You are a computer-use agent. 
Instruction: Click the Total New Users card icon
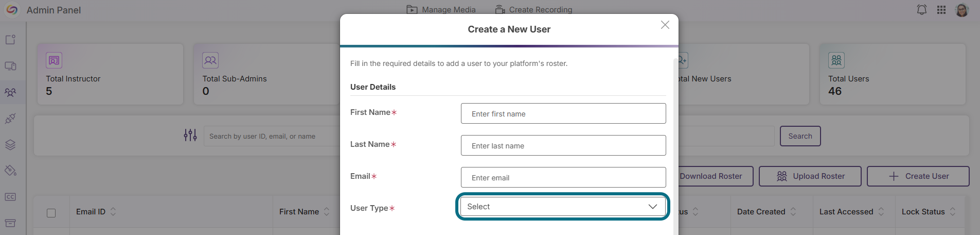pyautogui.click(x=683, y=60)
